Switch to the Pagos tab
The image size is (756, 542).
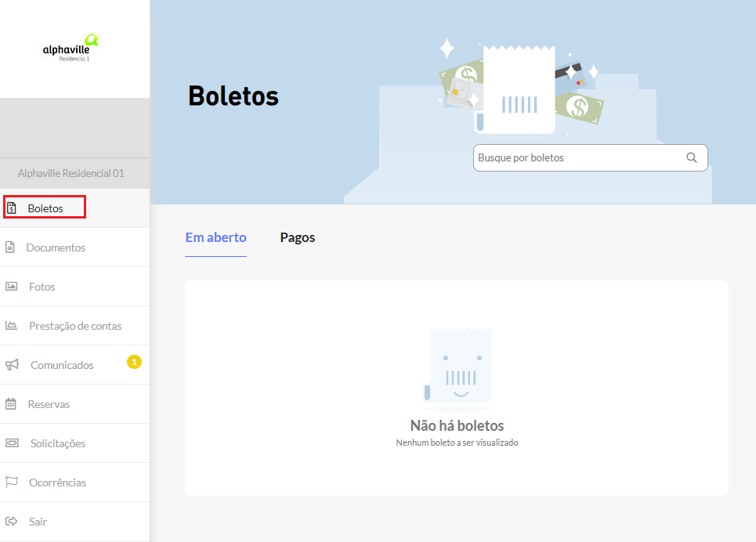[298, 237]
